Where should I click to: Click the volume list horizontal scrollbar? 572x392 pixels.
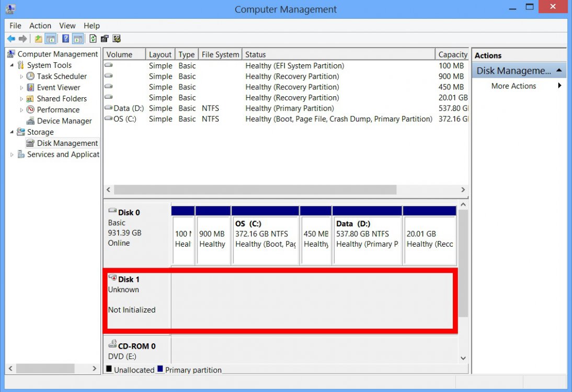[255, 190]
